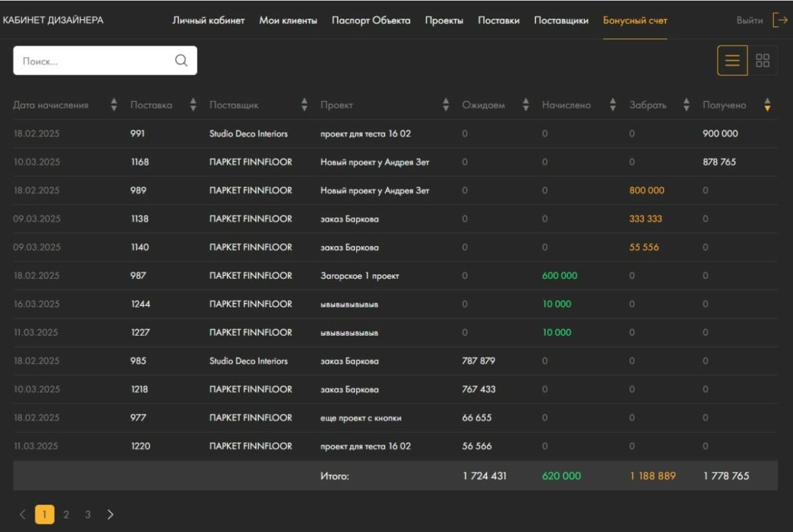Image resolution: width=793 pixels, height=532 pixels.
Task: Click ПАРКЕТ FINNFLOOR supplier in row 1168
Action: click(250, 162)
